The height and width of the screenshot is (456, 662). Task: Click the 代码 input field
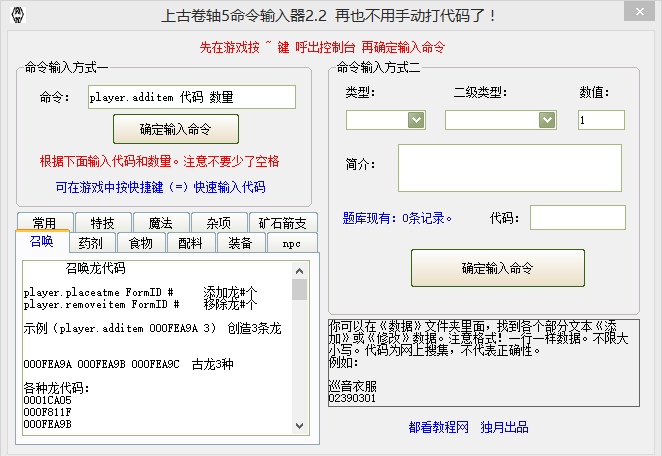pyautogui.click(x=578, y=217)
